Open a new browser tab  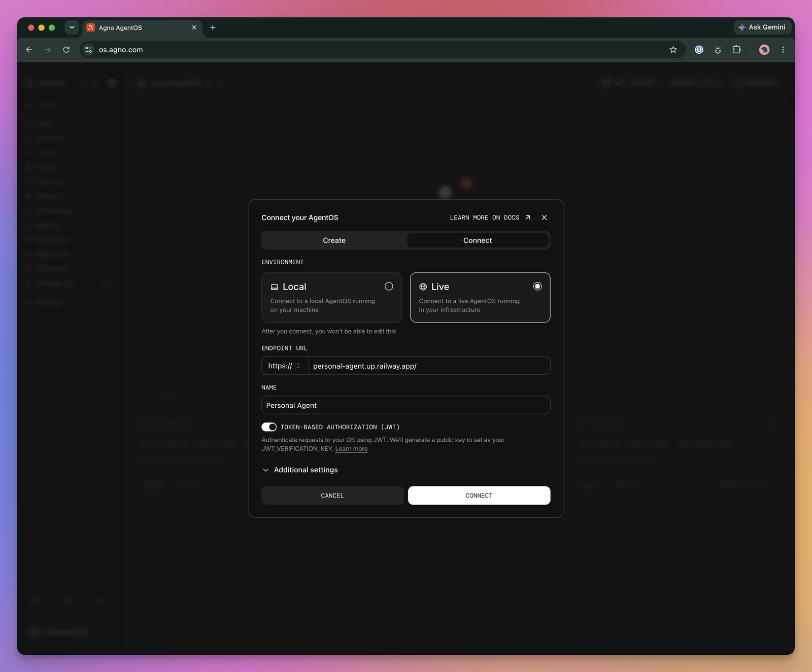213,27
